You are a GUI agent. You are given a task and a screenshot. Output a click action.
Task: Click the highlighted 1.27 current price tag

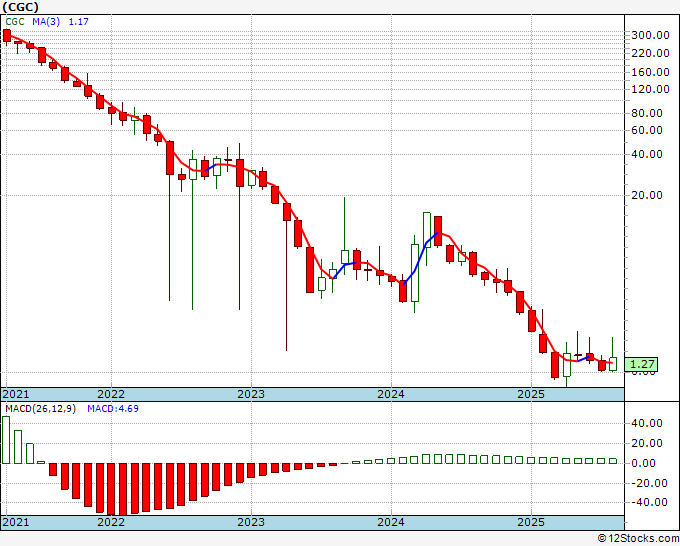[641, 364]
